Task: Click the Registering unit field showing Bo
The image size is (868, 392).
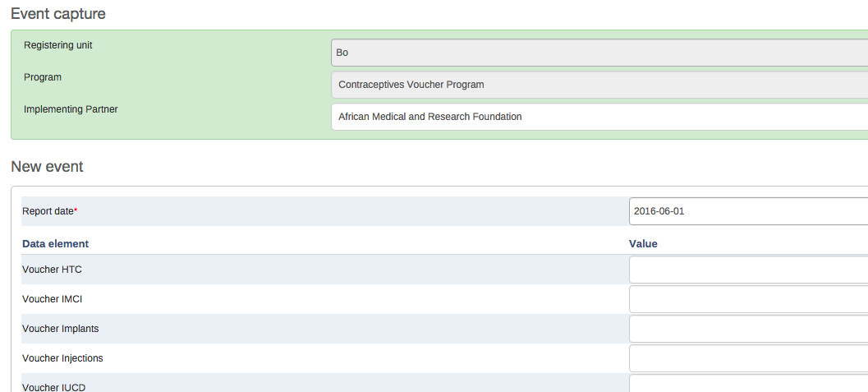Action: coord(599,53)
